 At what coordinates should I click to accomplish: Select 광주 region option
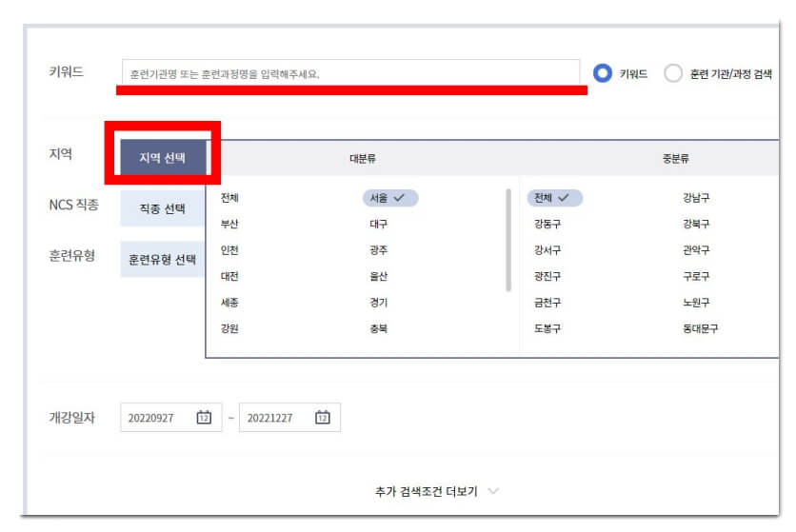click(x=379, y=250)
